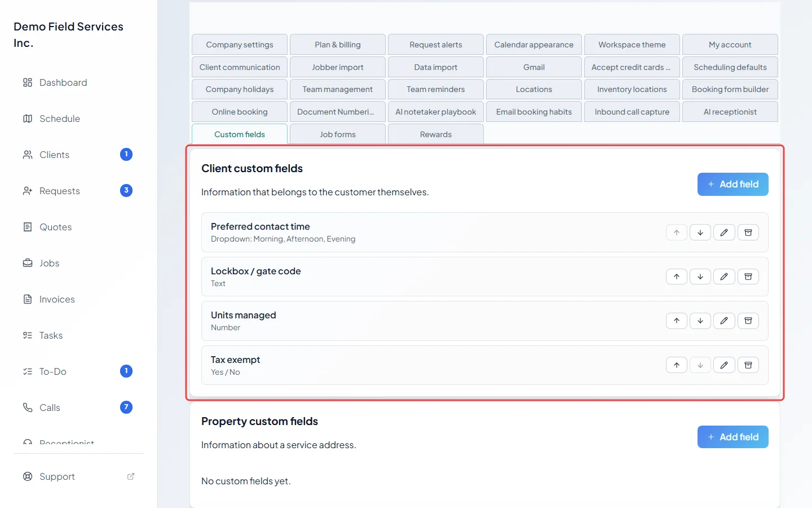Open the Data import tab

click(436, 67)
